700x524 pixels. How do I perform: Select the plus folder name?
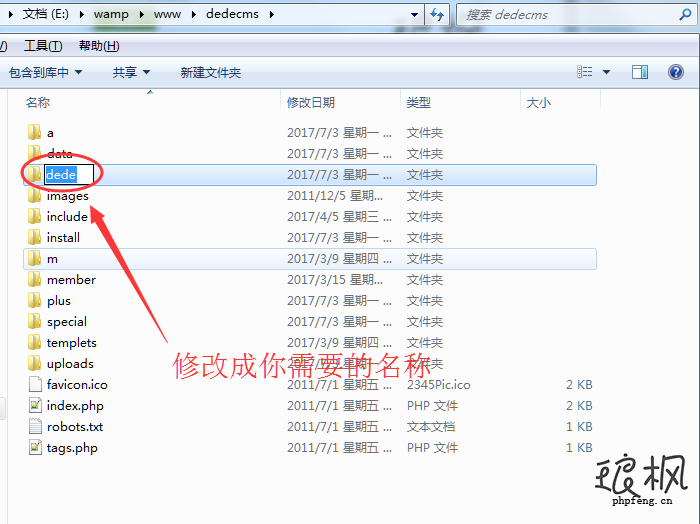coord(59,301)
